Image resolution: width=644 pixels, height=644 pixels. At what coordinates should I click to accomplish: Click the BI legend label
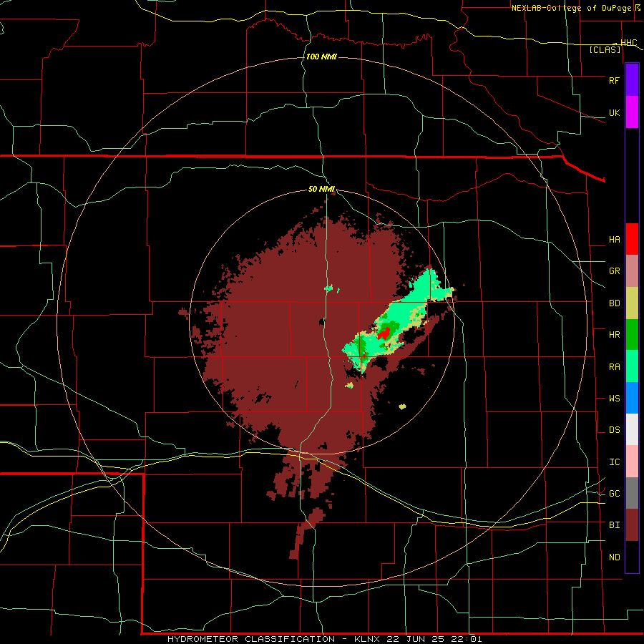(x=614, y=525)
